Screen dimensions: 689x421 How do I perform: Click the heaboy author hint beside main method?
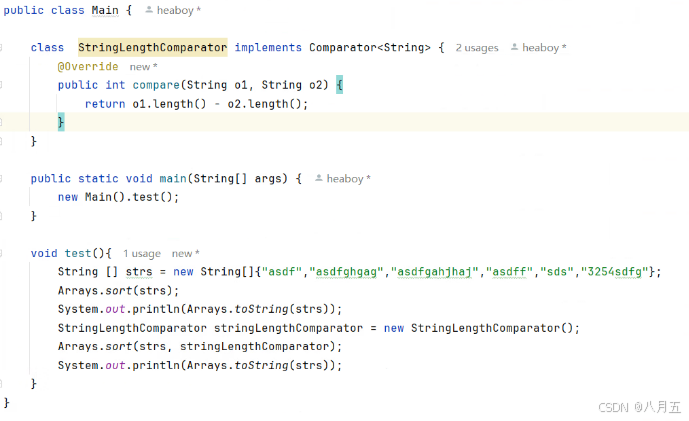[343, 178]
